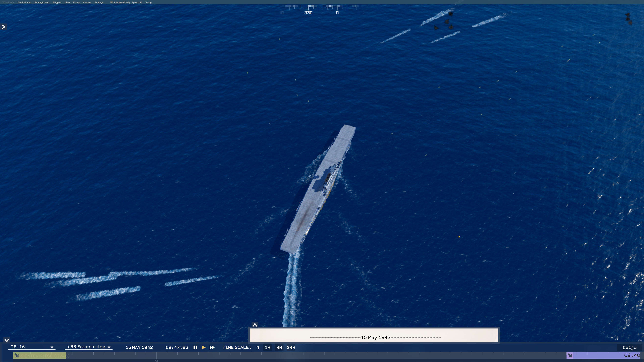
Task: Click the green USS Enterprise timeline block
Action: (40, 355)
